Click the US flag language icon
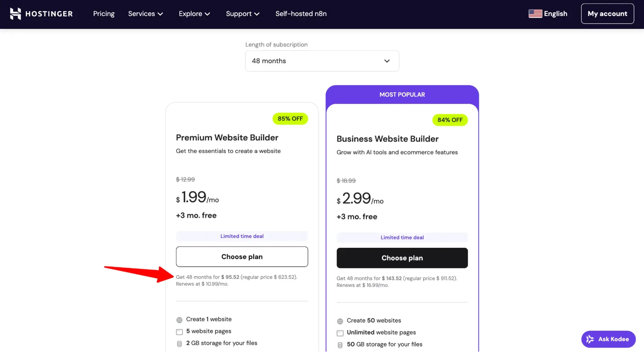Viewport: 644px width, 352px height. coord(535,14)
